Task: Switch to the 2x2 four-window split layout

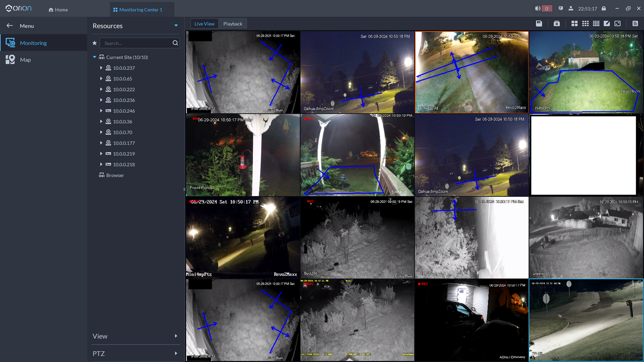Action: tap(574, 24)
